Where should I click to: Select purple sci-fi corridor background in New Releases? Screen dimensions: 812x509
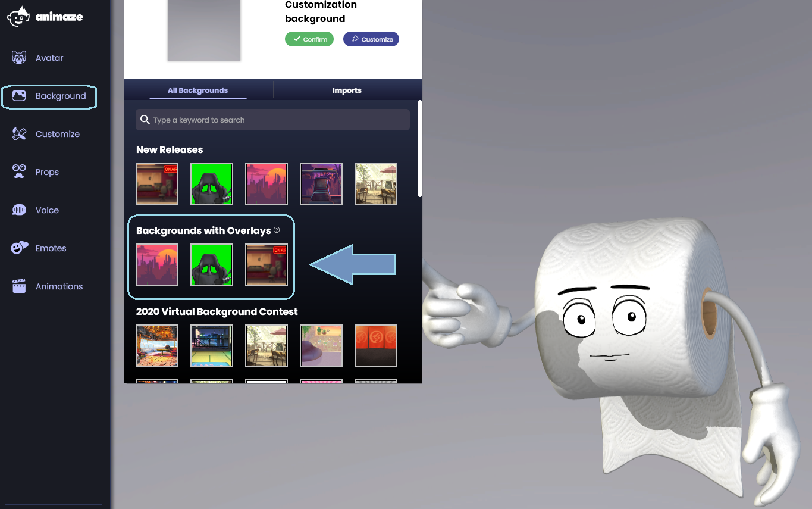click(321, 184)
